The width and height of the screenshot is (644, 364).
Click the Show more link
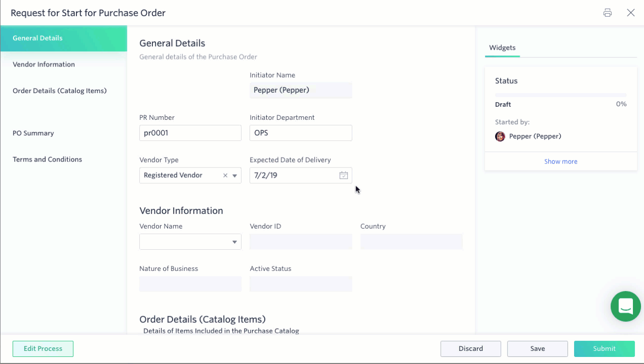point(560,162)
